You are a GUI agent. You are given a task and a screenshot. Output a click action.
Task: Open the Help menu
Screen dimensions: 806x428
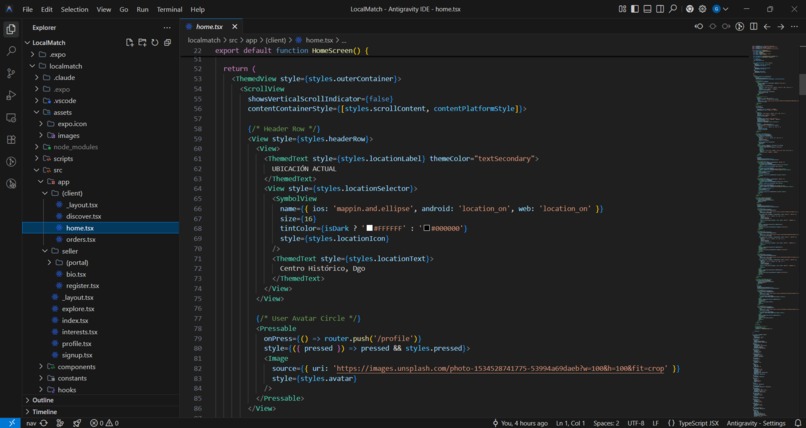click(197, 9)
